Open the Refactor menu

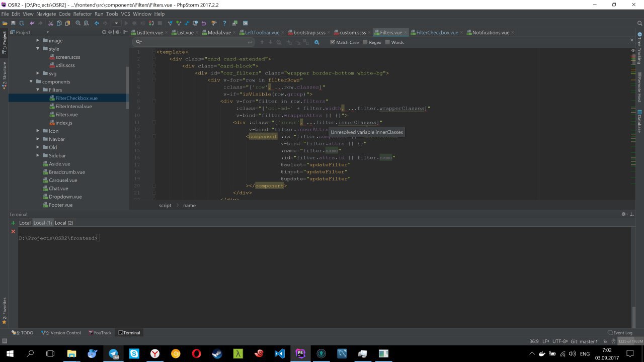click(83, 14)
